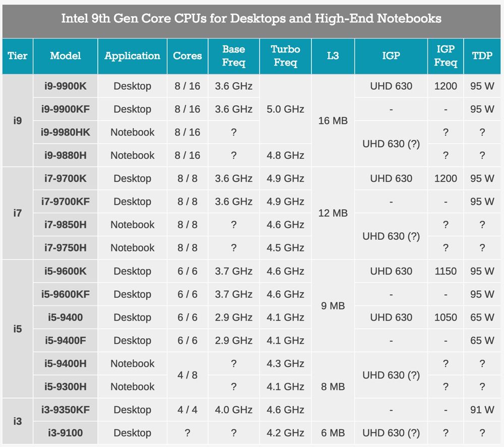
Task: Click the '?' cores cell for i3-9100
Action: pyautogui.click(x=187, y=433)
